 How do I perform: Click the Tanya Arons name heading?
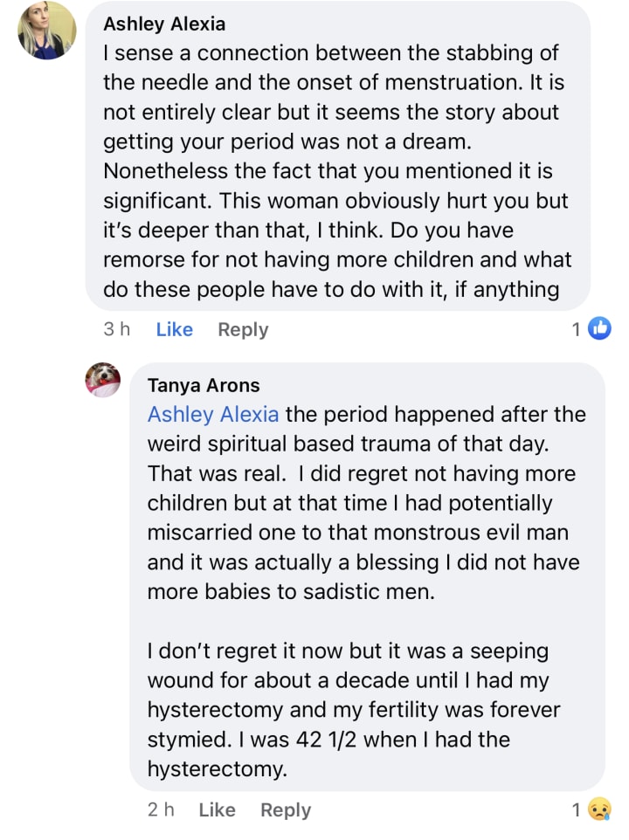[204, 386]
